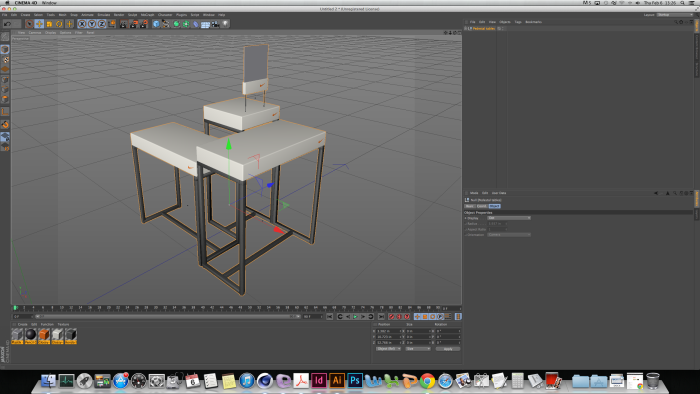Click the Position X input field
The height and width of the screenshot is (394, 700).
click(388, 331)
